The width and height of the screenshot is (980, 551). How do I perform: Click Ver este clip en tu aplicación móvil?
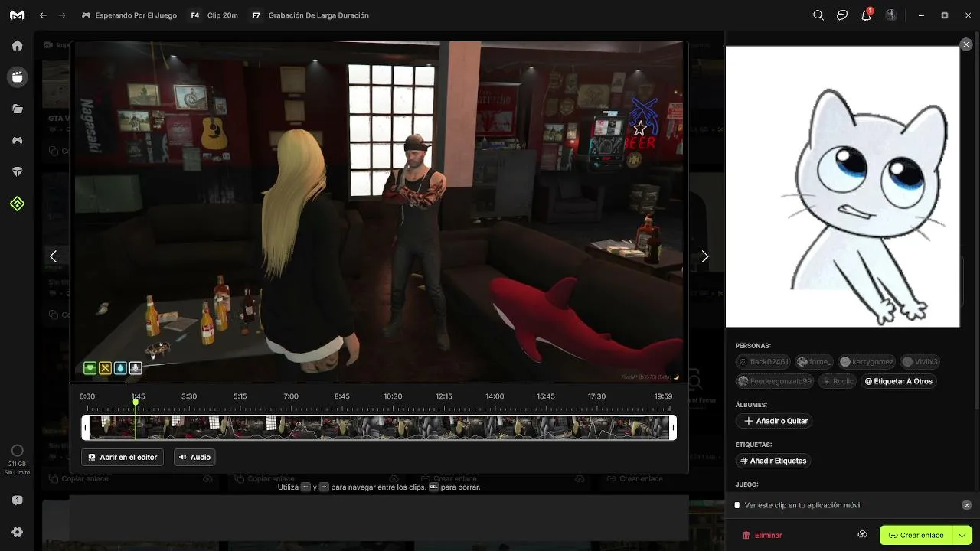point(803,505)
